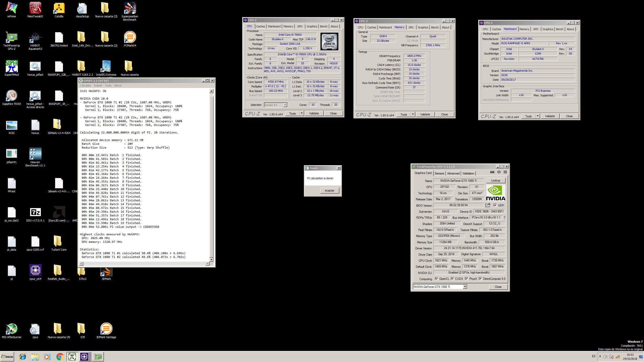
Task: Toggle the DirectCompute 5.0 checkbox
Action: [480, 279]
